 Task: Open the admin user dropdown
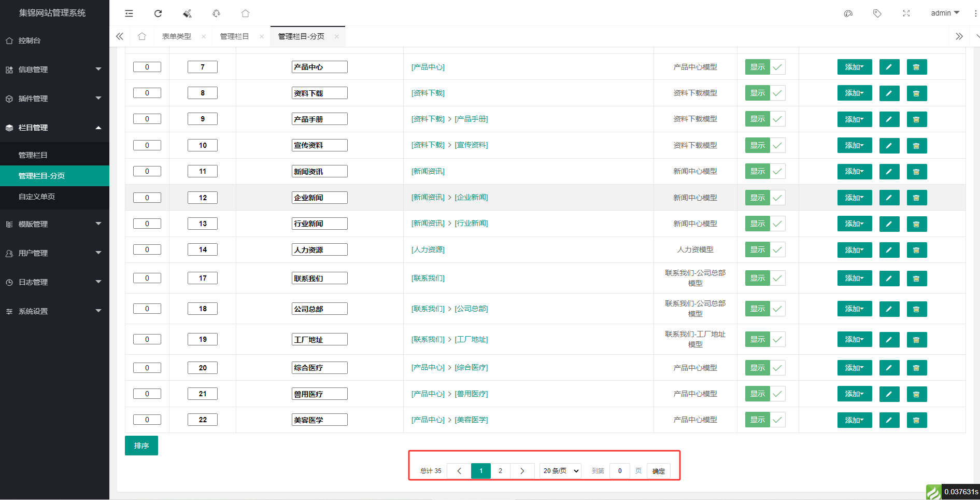pyautogui.click(x=945, y=13)
